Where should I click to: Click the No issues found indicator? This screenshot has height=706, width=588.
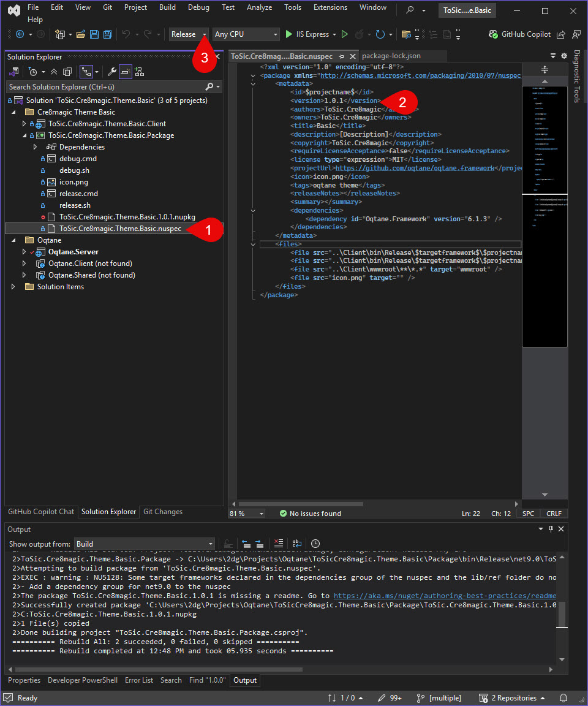click(x=311, y=514)
